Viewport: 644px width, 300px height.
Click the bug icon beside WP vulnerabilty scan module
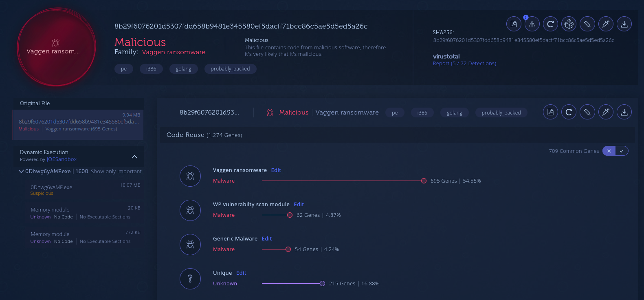pyautogui.click(x=190, y=210)
